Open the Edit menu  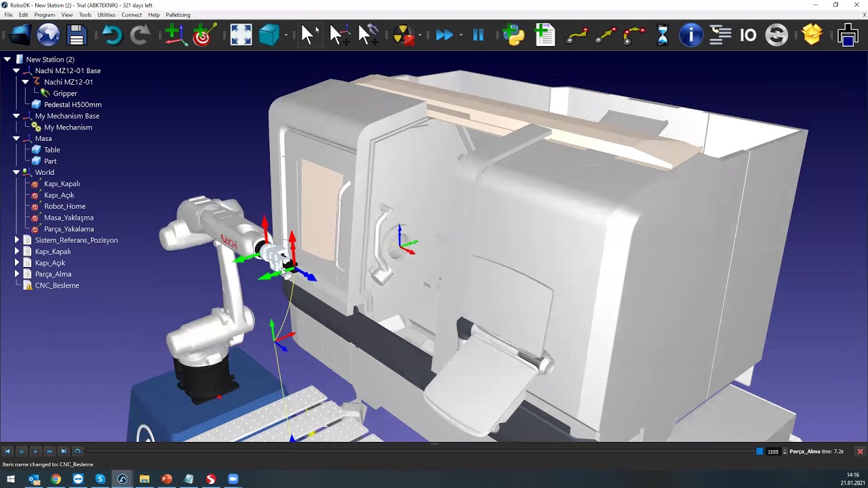24,14
